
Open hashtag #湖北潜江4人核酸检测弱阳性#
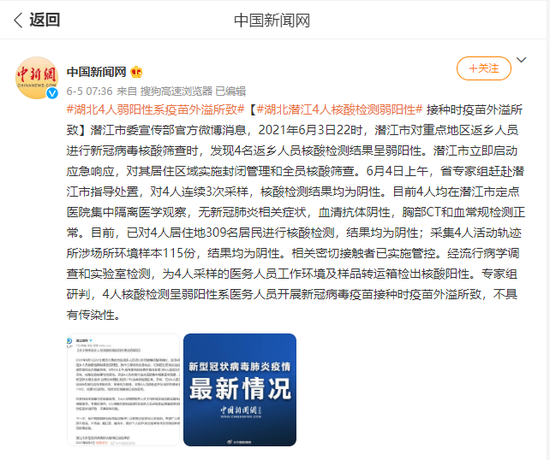point(339,110)
